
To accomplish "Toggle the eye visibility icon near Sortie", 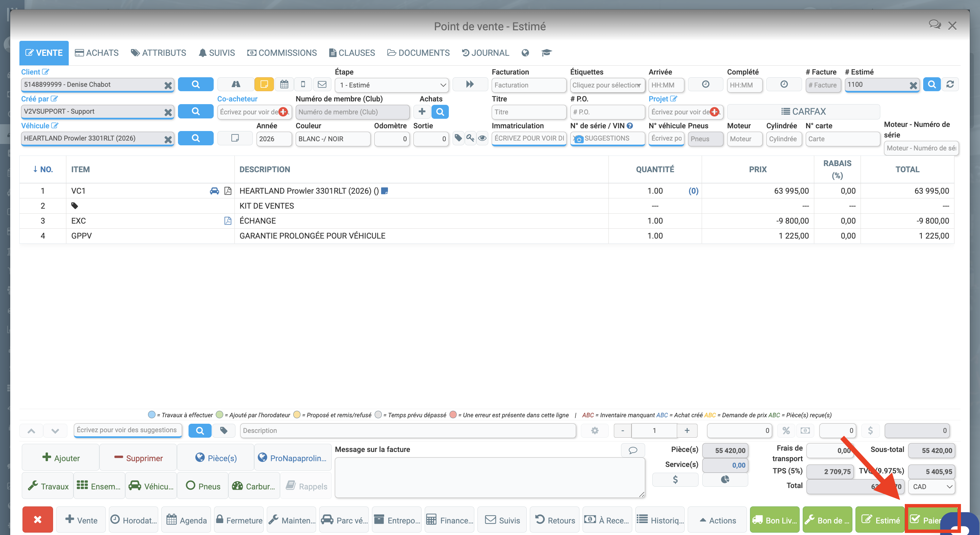I will [x=482, y=138].
